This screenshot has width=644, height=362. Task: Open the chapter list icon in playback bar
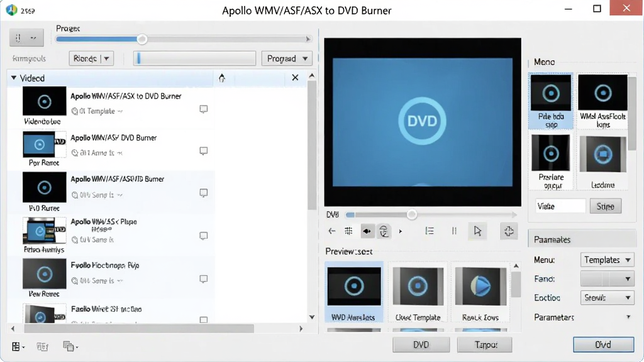429,231
